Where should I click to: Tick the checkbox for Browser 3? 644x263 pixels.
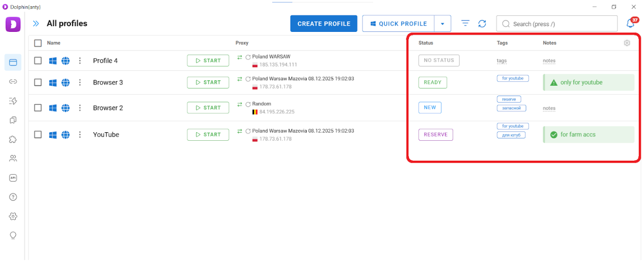38,82
